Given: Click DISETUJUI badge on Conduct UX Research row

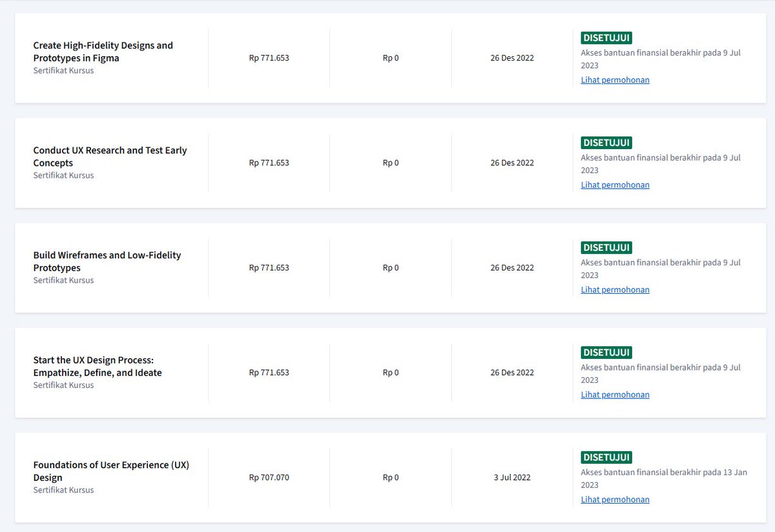Looking at the screenshot, I should point(606,143).
